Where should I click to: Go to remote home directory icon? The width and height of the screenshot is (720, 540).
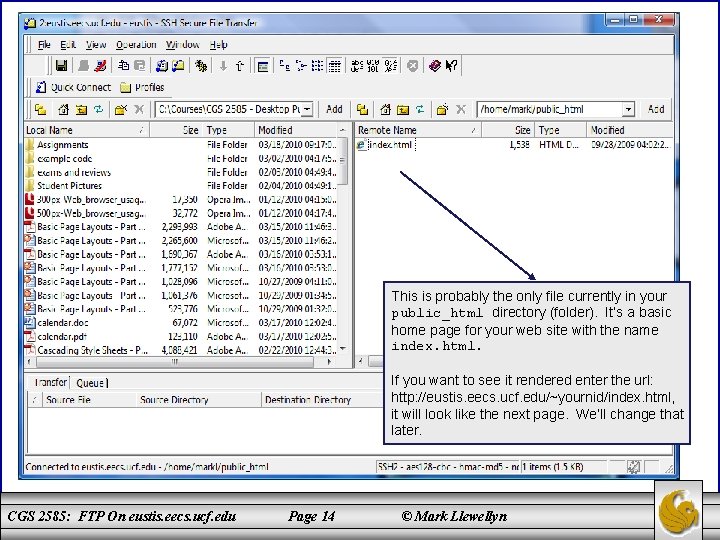tap(385, 109)
